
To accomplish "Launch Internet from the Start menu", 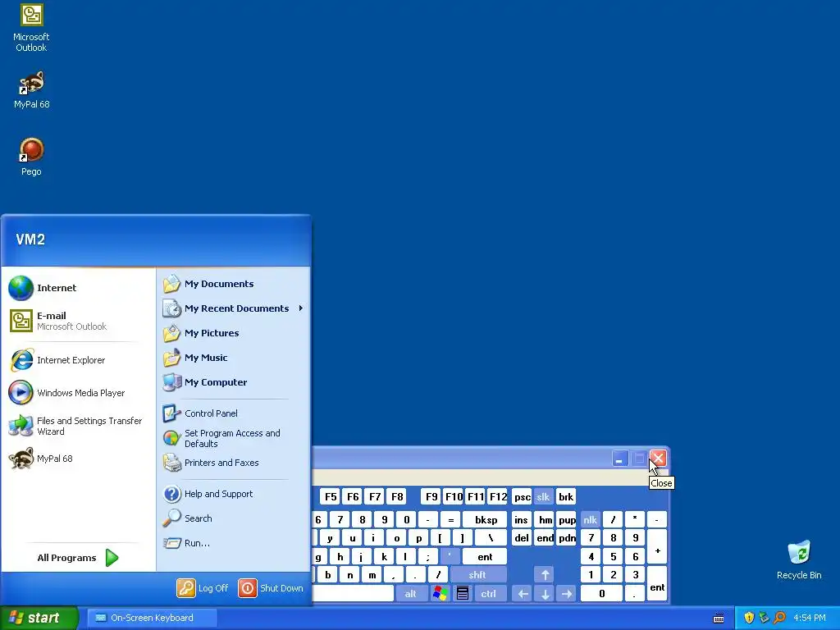I will click(79, 288).
